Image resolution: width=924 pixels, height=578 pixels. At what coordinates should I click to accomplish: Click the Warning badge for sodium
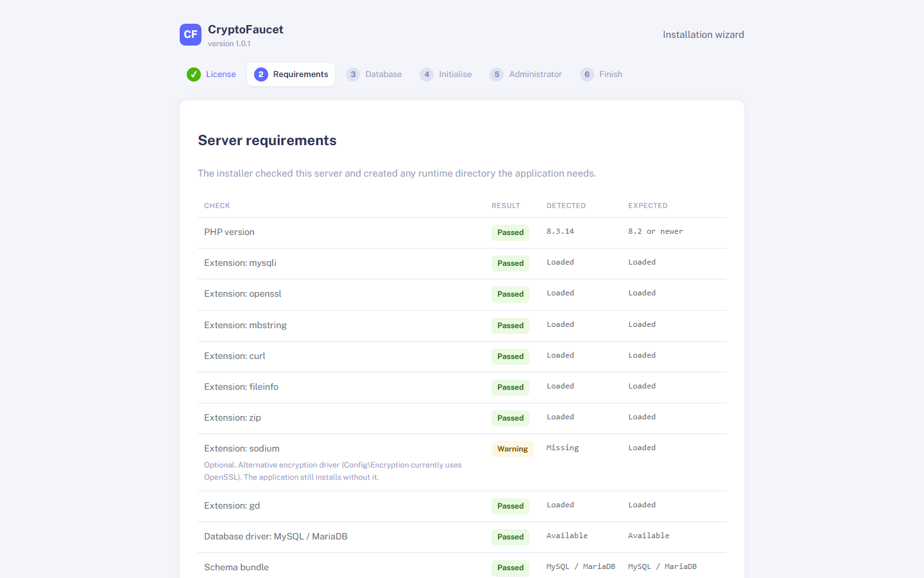click(512, 449)
